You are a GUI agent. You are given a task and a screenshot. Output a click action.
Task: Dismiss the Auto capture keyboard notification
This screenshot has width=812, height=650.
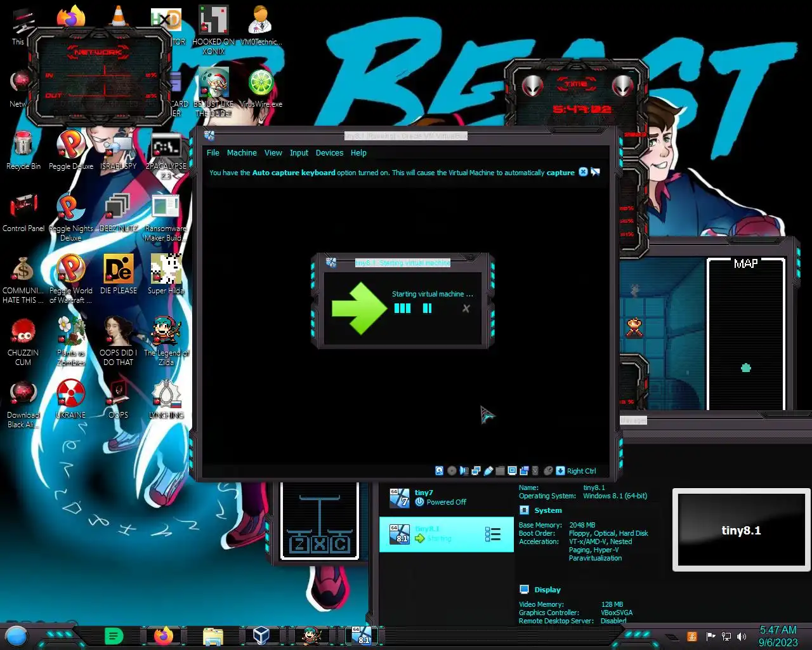tap(583, 172)
